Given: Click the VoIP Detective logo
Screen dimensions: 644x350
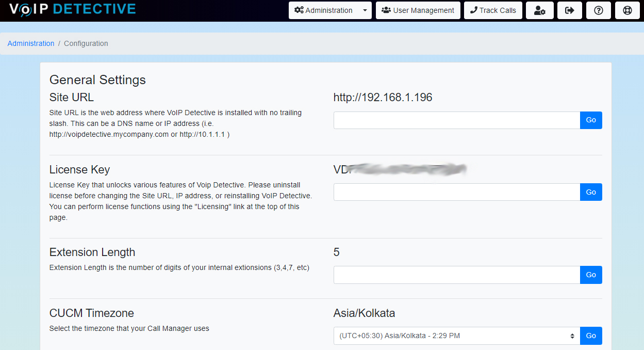Looking at the screenshot, I should pos(72,9).
